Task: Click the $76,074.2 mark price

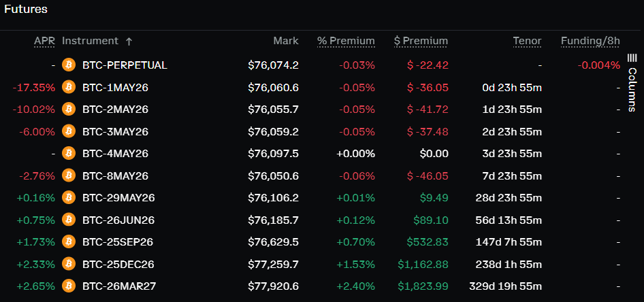Action: pos(273,65)
